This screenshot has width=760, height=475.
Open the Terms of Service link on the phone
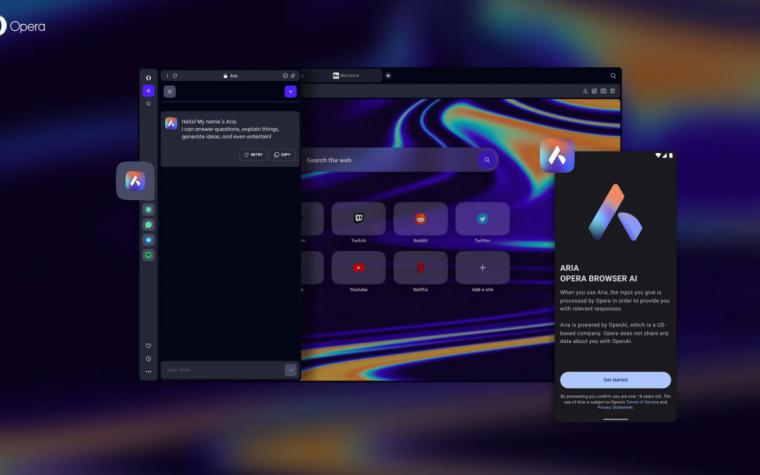pyautogui.click(x=642, y=402)
